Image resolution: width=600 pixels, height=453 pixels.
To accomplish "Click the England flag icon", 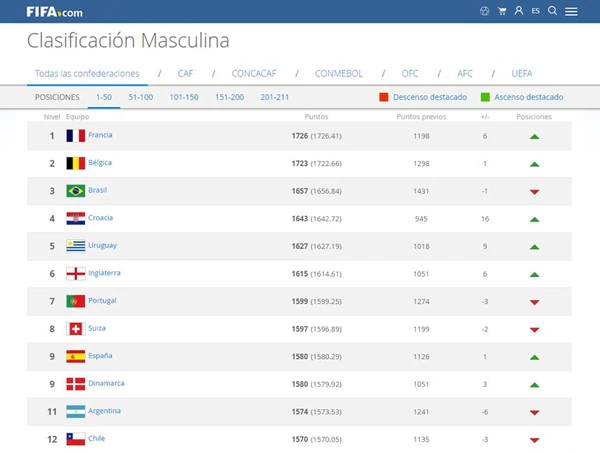I will [75, 274].
